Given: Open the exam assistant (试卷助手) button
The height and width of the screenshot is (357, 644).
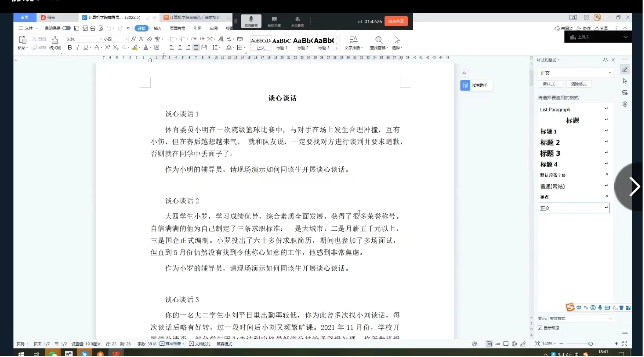Looking at the screenshot, I should coord(476,85).
